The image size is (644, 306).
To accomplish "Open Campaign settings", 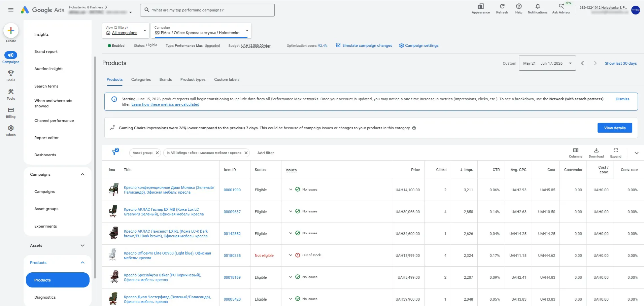I will [x=419, y=45].
